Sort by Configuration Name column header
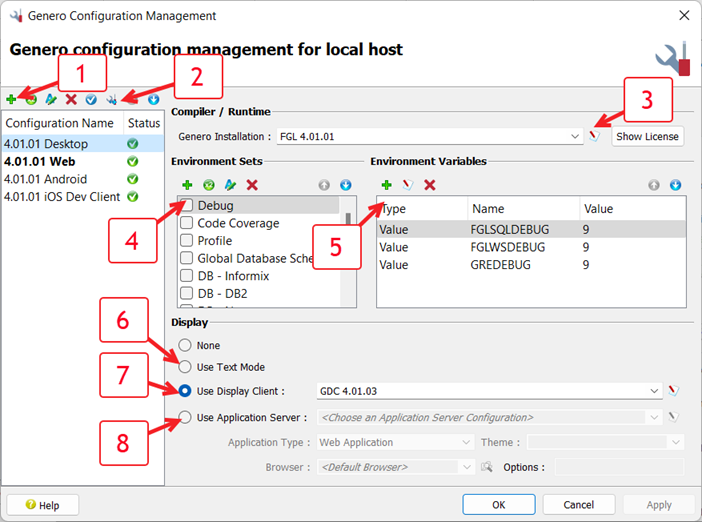This screenshot has height=522, width=702. tap(63, 123)
